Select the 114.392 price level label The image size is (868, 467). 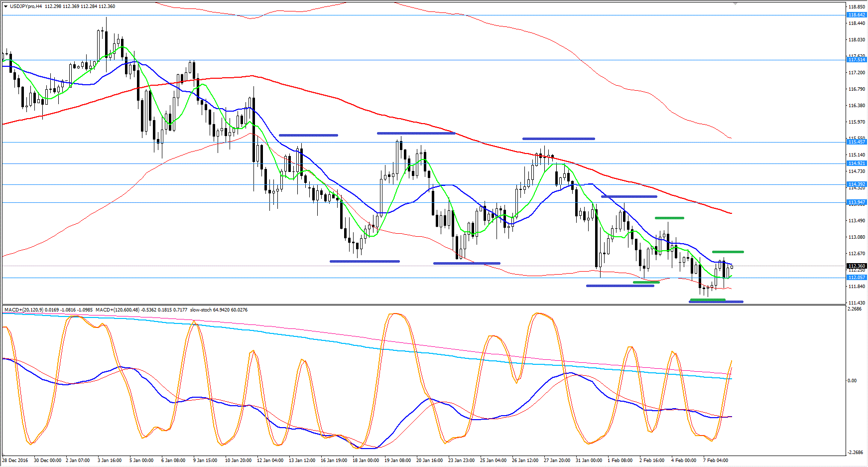coord(857,184)
